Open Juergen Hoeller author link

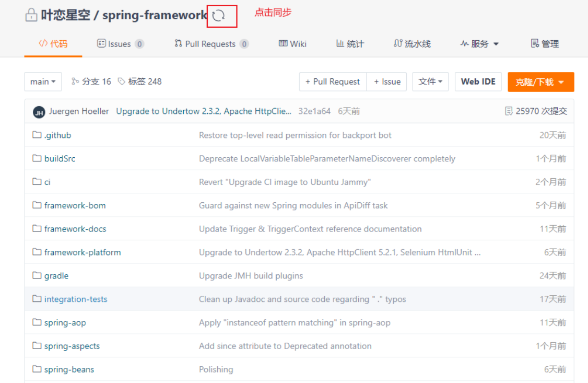point(79,111)
